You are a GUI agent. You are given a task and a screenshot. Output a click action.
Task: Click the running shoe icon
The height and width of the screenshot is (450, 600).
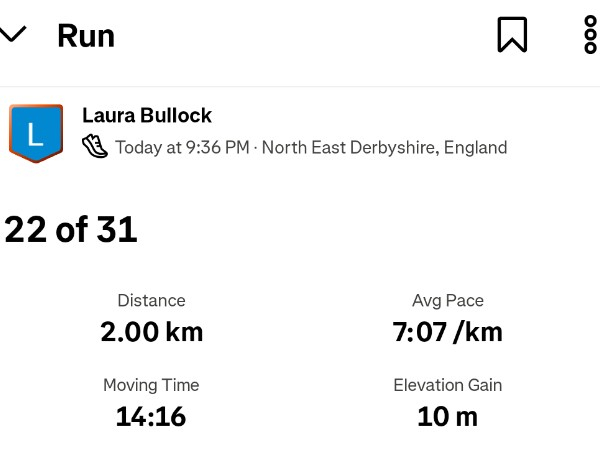(x=95, y=146)
